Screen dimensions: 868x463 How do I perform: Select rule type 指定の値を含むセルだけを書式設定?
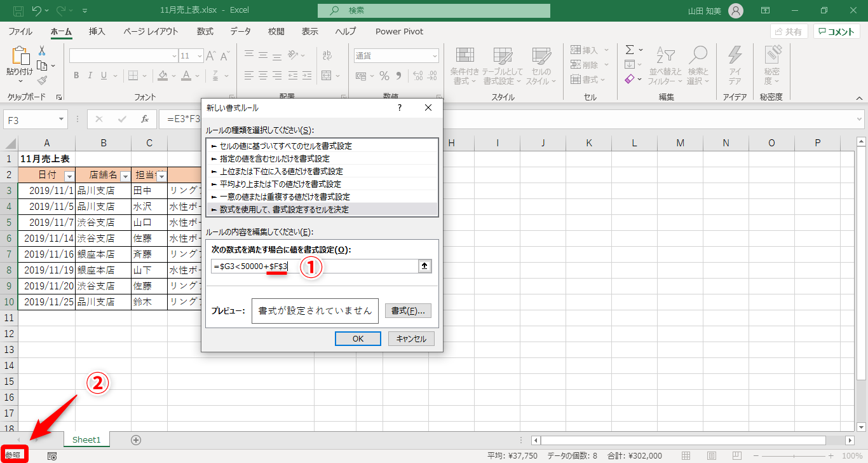tap(322, 158)
